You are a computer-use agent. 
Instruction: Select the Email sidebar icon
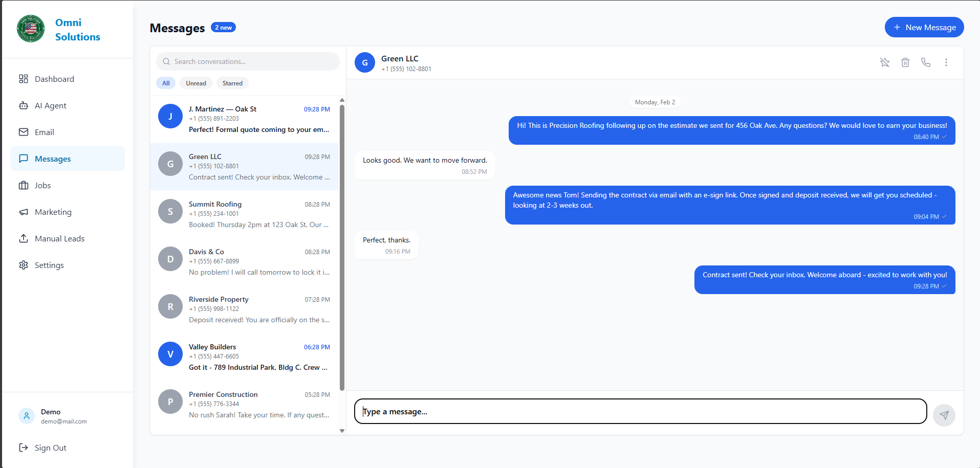click(x=44, y=132)
